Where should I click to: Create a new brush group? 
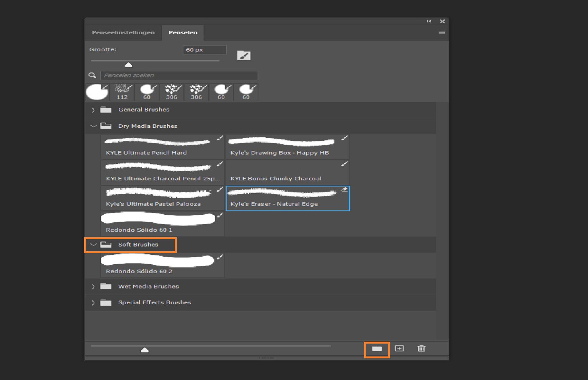[377, 348]
